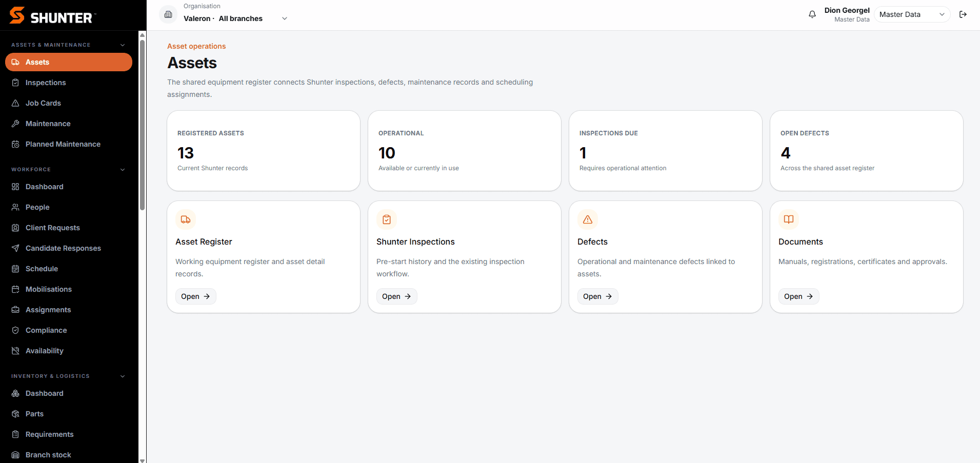Open the organisation branch dropdown
The height and width of the screenshot is (463, 980).
236,18
